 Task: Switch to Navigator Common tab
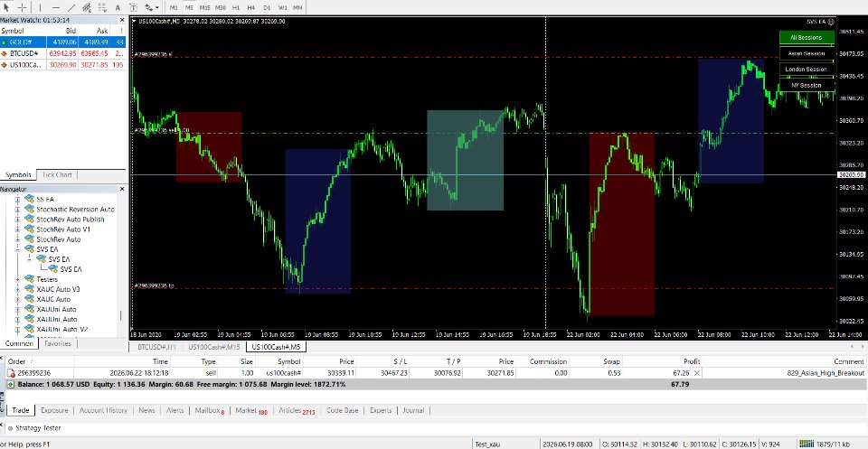coord(19,343)
